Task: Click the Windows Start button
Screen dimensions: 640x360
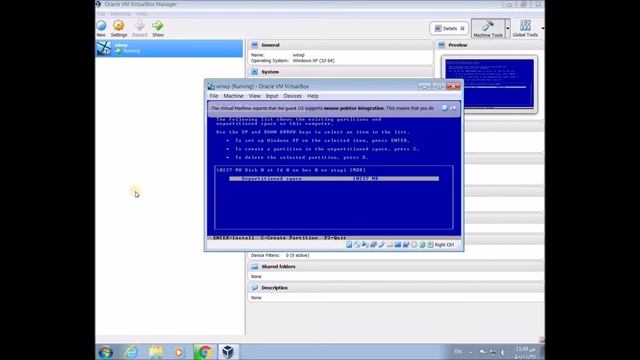Action: 106,352
